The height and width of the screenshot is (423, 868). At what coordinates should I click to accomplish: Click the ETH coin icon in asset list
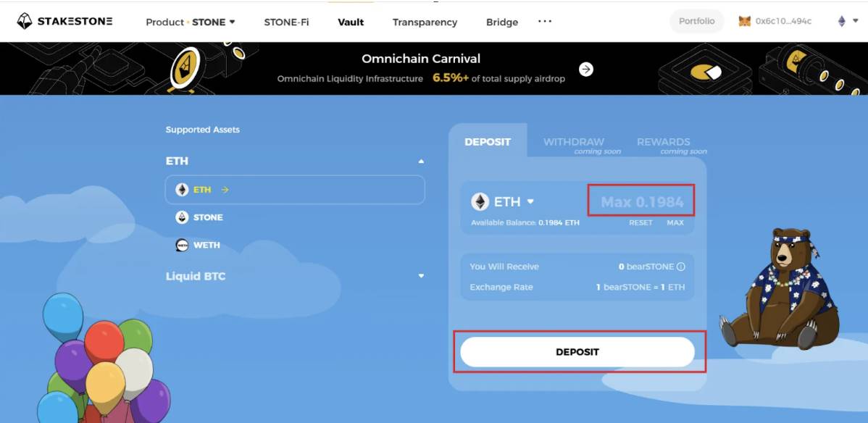click(182, 190)
